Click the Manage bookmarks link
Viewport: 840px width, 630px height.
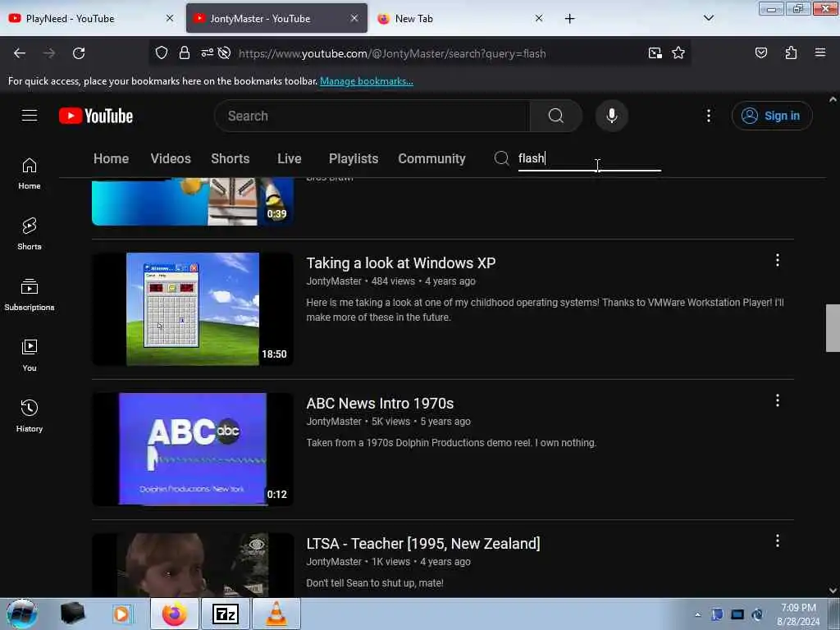(367, 81)
